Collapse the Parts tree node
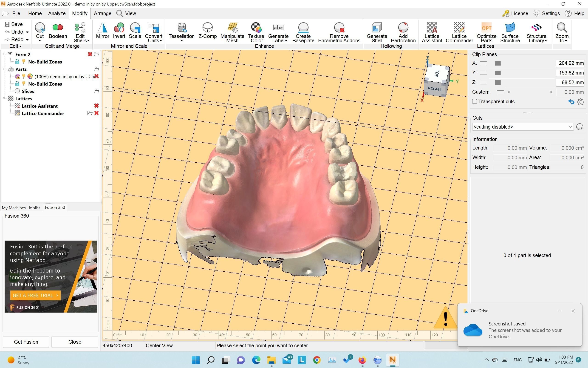 pos(4,69)
